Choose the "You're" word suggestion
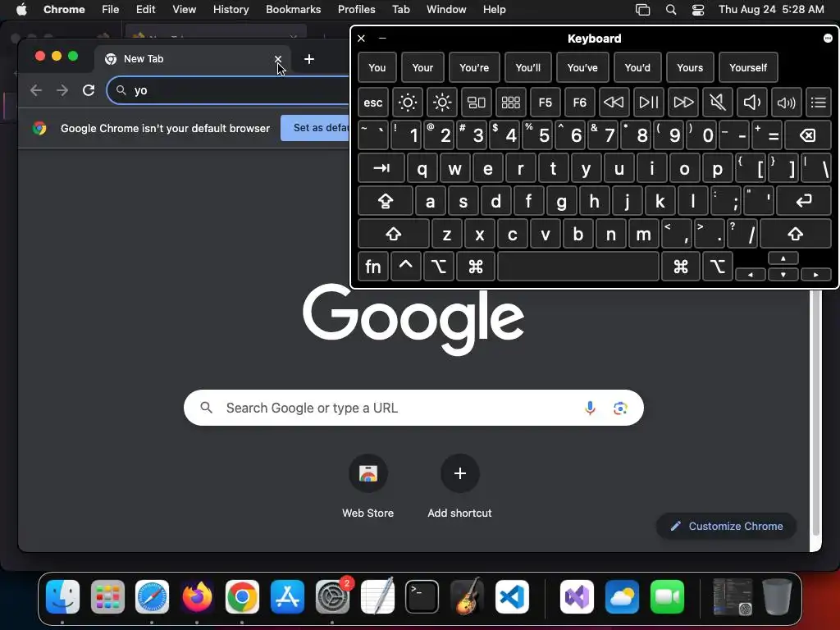Screen dimensions: 840x630 [x=474, y=67]
